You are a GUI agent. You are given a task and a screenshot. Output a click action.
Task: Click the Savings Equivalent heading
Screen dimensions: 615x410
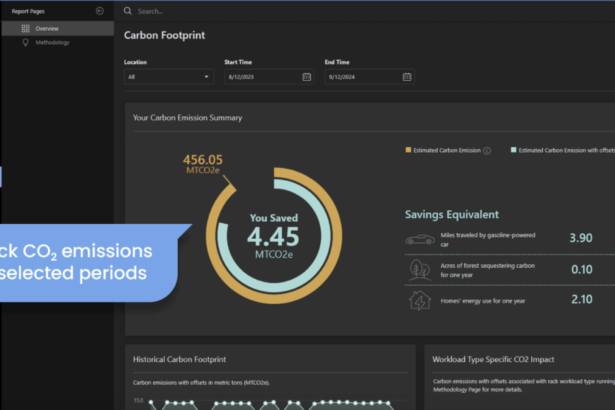[x=452, y=215]
